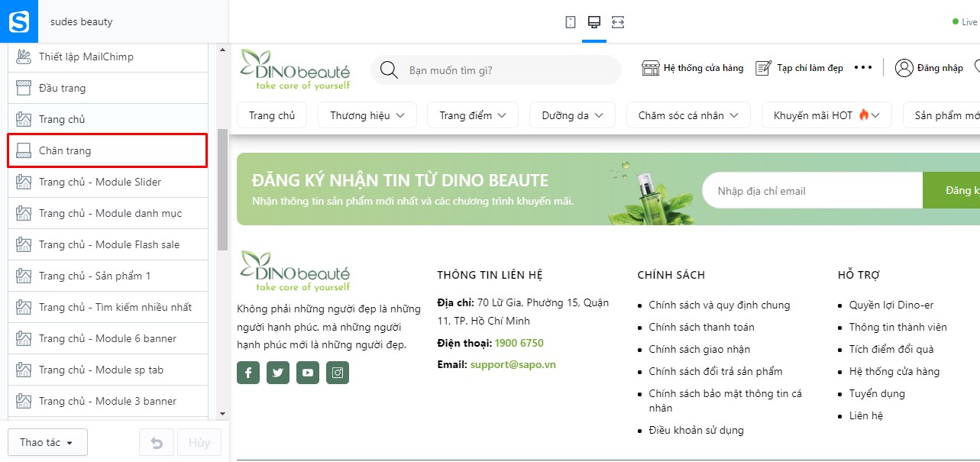Select Trang chủ - Module sp tab
The height and width of the screenshot is (462, 980).
click(108, 370)
